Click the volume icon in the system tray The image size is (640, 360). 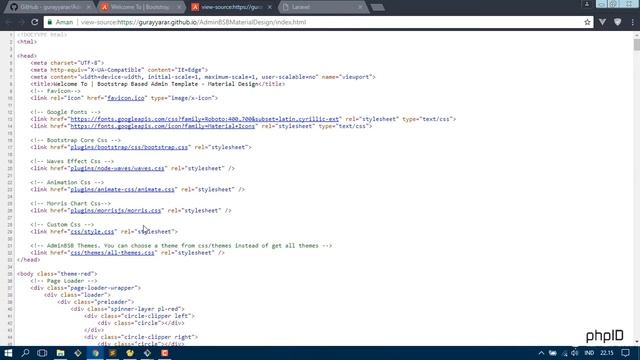coord(575,353)
